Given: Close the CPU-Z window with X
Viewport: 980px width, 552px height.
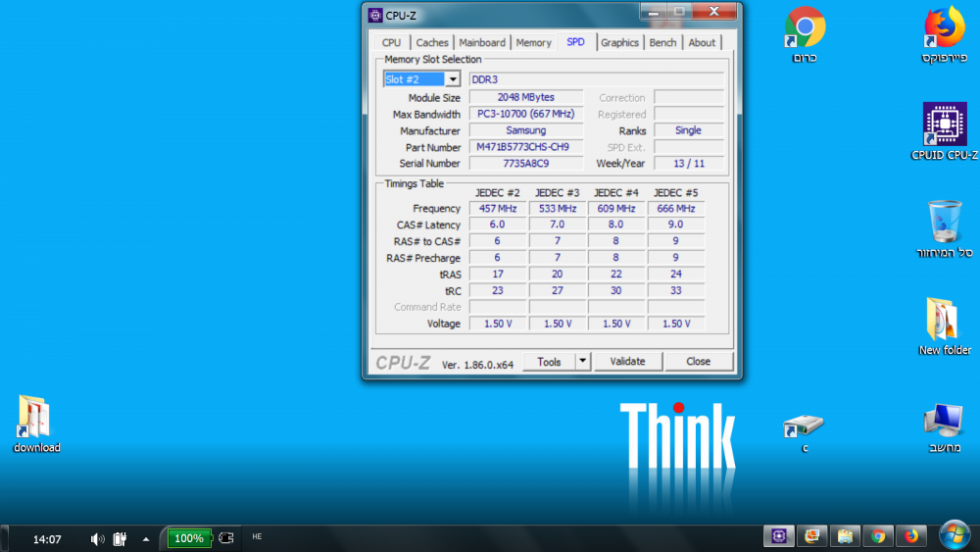Looking at the screenshot, I should (714, 12).
